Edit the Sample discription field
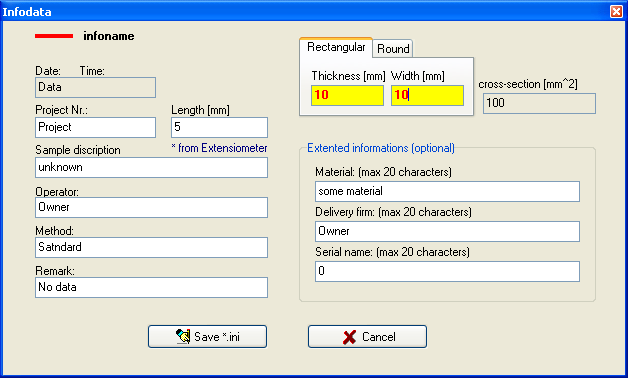Image resolution: width=628 pixels, height=378 pixels. (151, 167)
